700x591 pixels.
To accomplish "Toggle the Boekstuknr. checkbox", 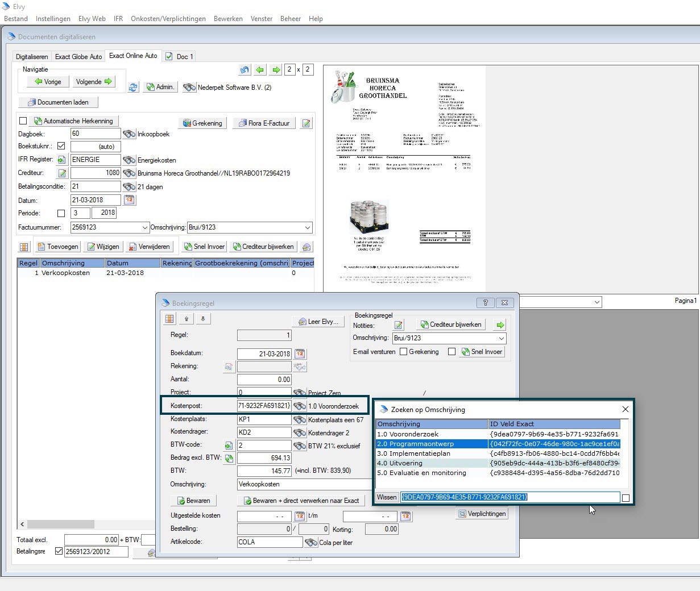I will [x=61, y=146].
